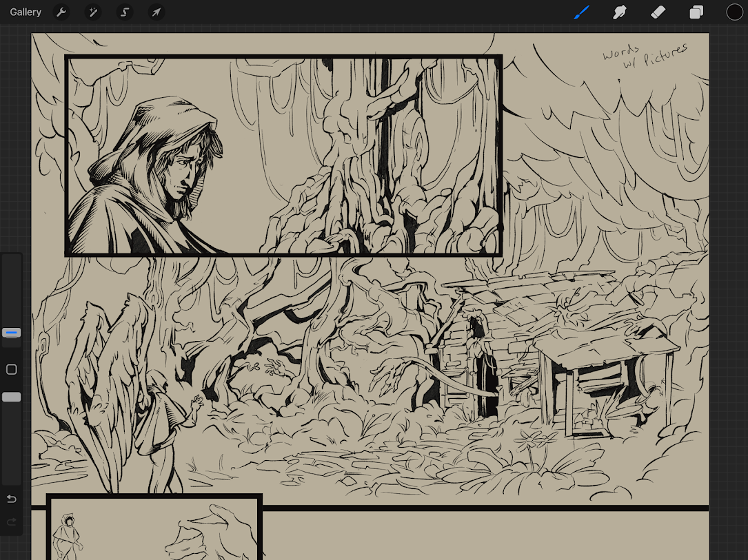Viewport: 748px width, 560px height.
Task: Return to the Gallery
Action: [26, 12]
